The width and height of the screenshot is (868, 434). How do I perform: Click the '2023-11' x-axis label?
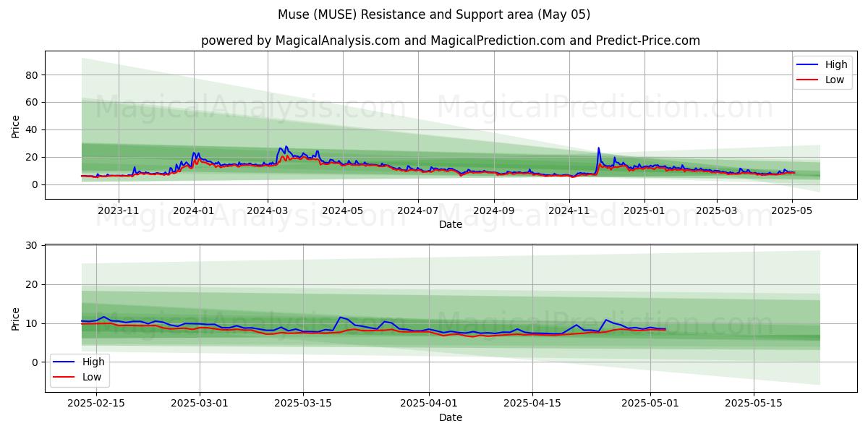click(119, 210)
